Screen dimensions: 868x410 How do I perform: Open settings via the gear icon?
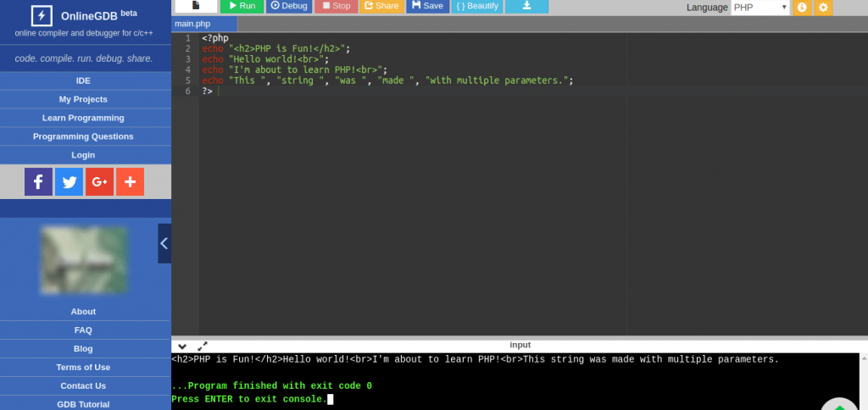click(x=823, y=7)
